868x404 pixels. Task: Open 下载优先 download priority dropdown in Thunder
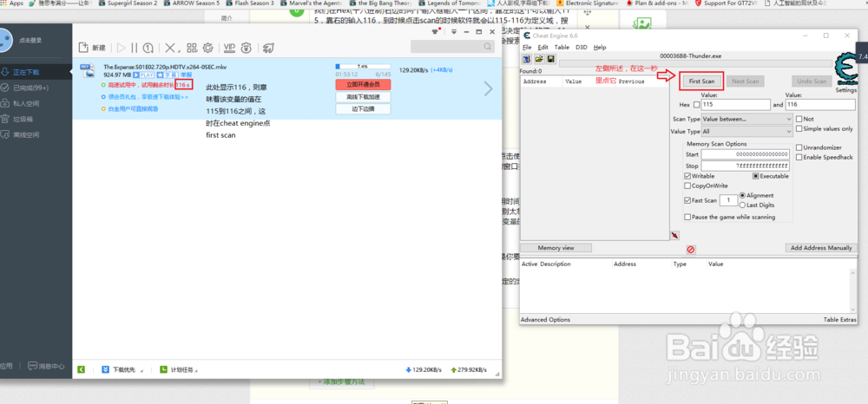click(x=122, y=369)
